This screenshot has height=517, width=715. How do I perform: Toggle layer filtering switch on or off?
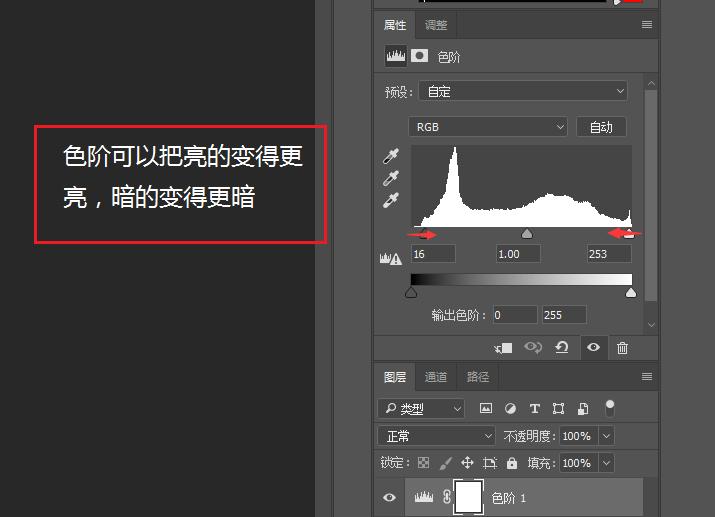[x=610, y=408]
